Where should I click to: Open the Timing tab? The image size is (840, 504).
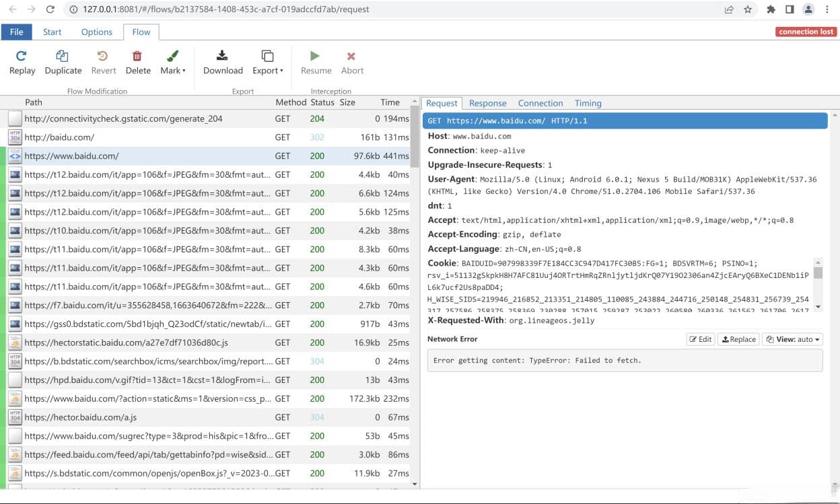coord(588,103)
